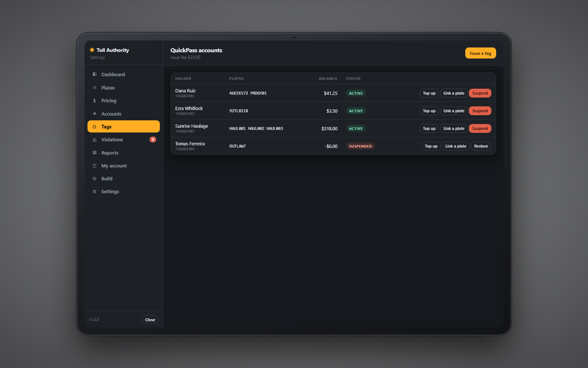Click the Build gear icon
Screen dimensions: 588x368
coord(94,178)
